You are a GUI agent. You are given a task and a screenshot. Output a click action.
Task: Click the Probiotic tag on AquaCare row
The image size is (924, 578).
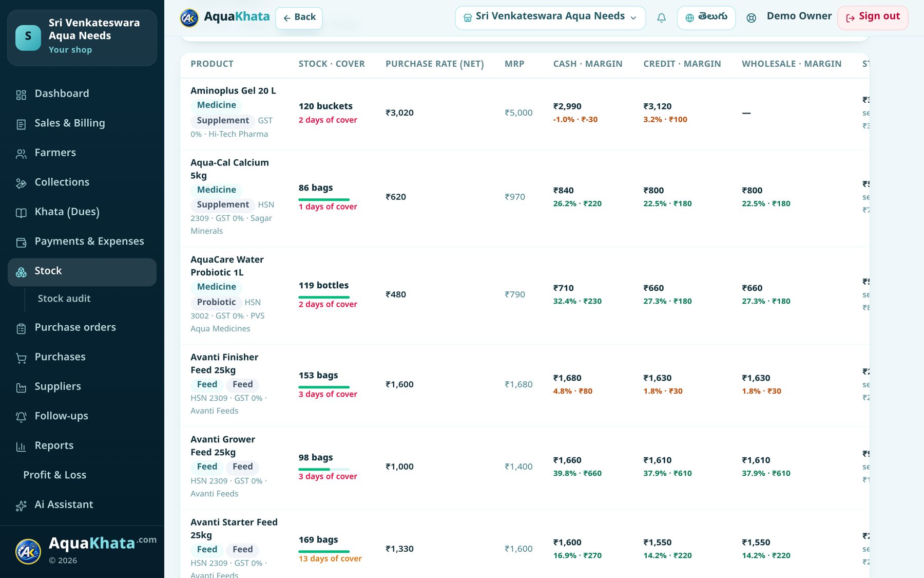(216, 302)
